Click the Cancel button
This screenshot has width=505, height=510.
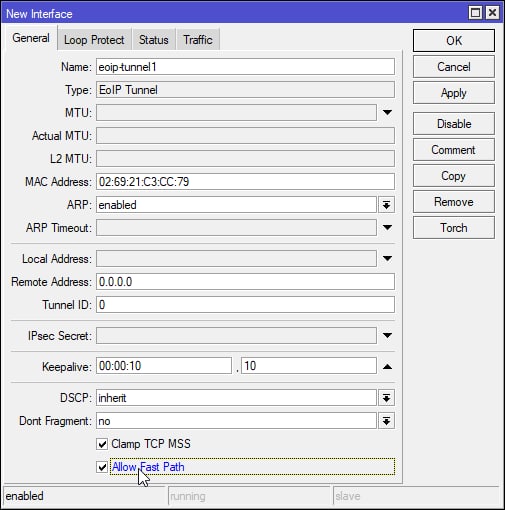454,67
